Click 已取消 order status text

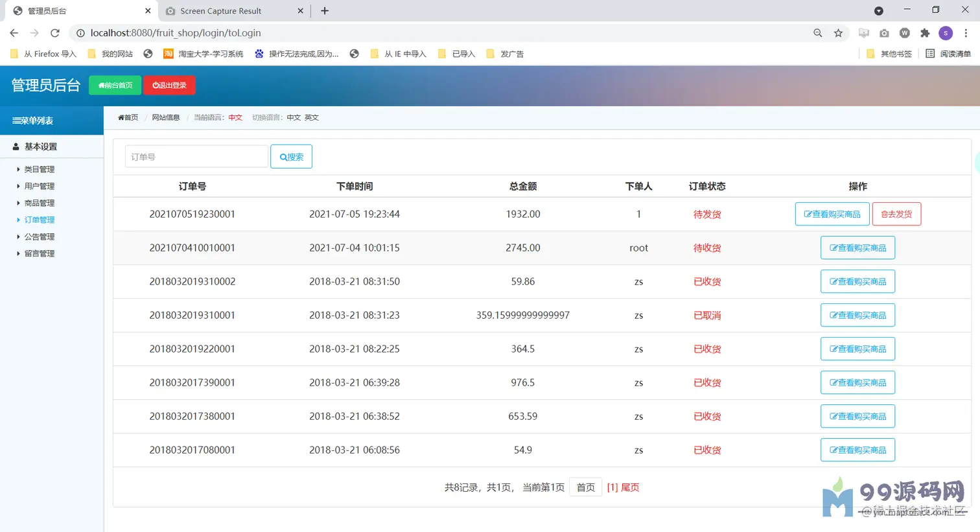coord(707,315)
